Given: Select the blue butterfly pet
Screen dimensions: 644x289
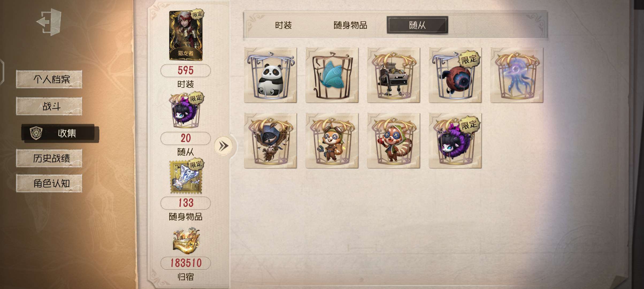Looking at the screenshot, I should 332,75.
